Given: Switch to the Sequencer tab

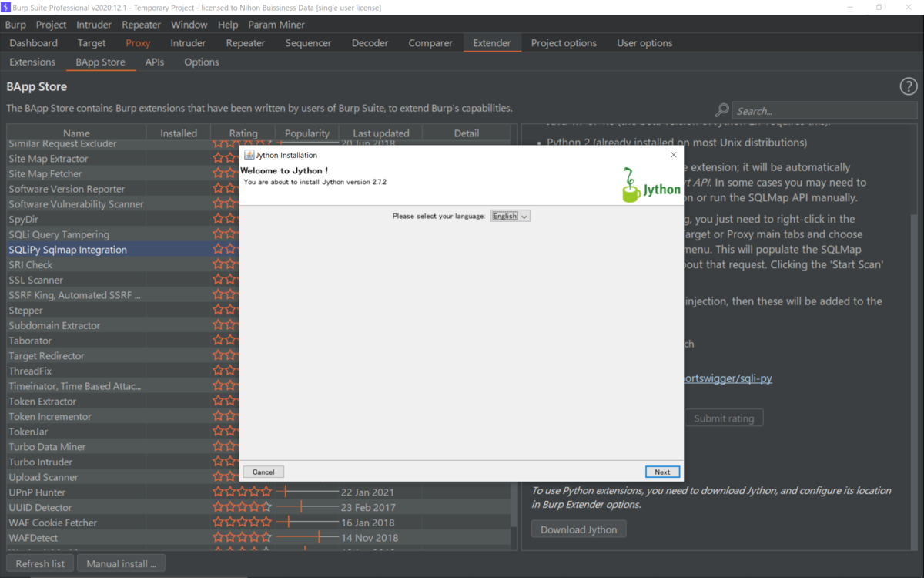Looking at the screenshot, I should (x=308, y=43).
